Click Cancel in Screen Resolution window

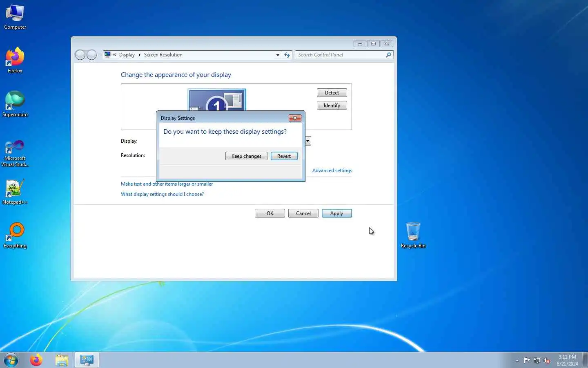pyautogui.click(x=303, y=213)
